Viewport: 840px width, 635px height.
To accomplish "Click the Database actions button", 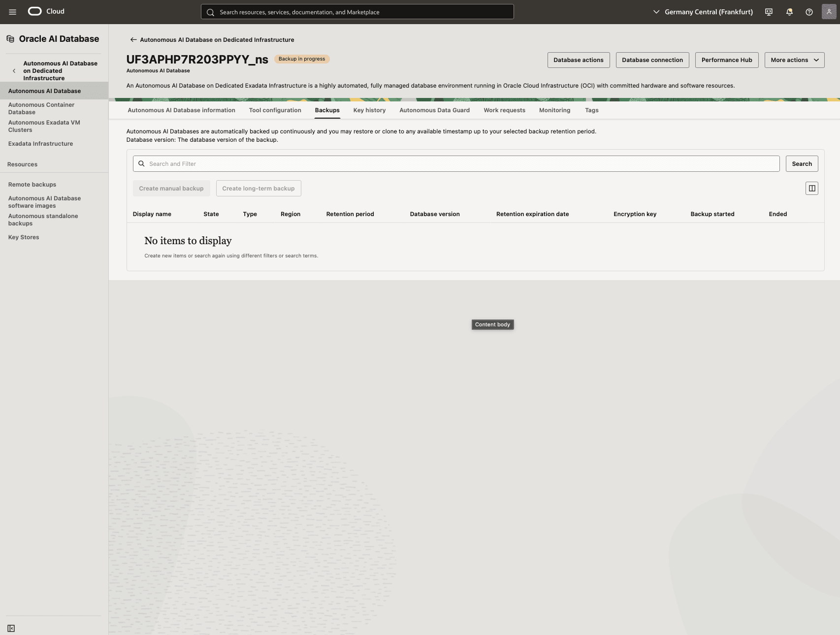I will click(578, 60).
